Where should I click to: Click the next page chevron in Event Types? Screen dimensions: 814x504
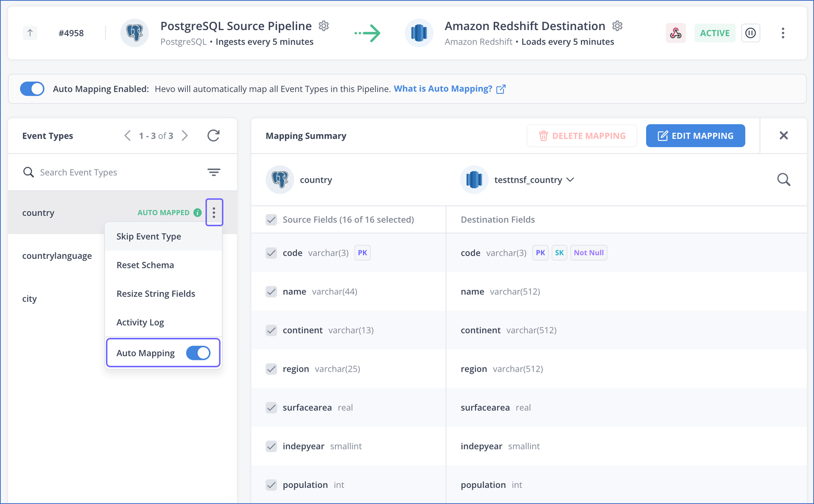(186, 136)
